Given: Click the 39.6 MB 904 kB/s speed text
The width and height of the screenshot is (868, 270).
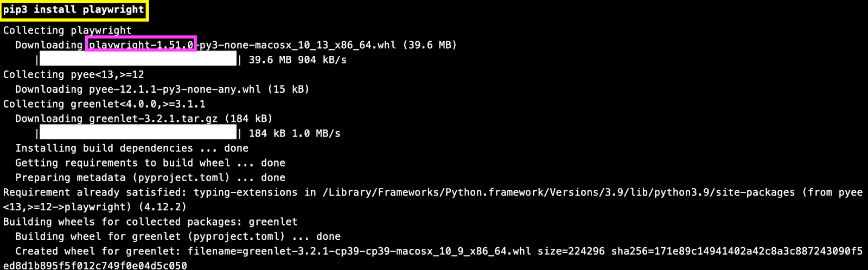Looking at the screenshot, I should tap(297, 60).
